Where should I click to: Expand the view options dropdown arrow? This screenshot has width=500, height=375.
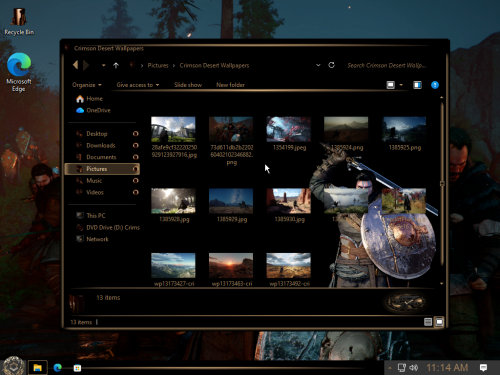[x=401, y=85]
